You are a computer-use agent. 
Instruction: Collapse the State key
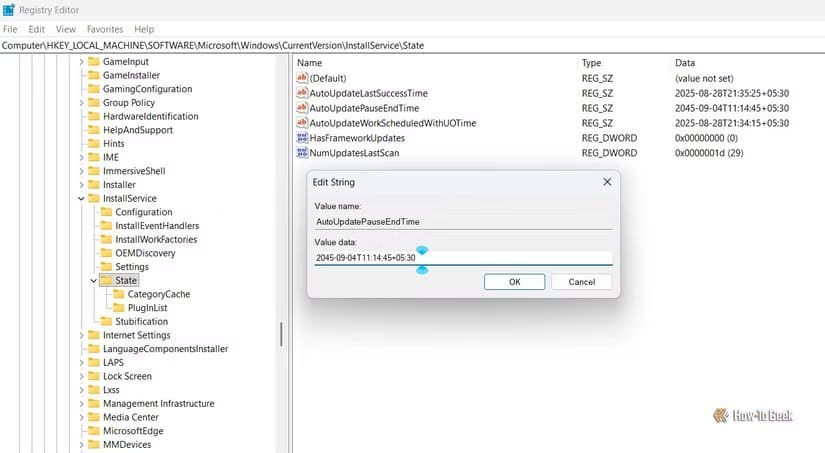pos(94,280)
